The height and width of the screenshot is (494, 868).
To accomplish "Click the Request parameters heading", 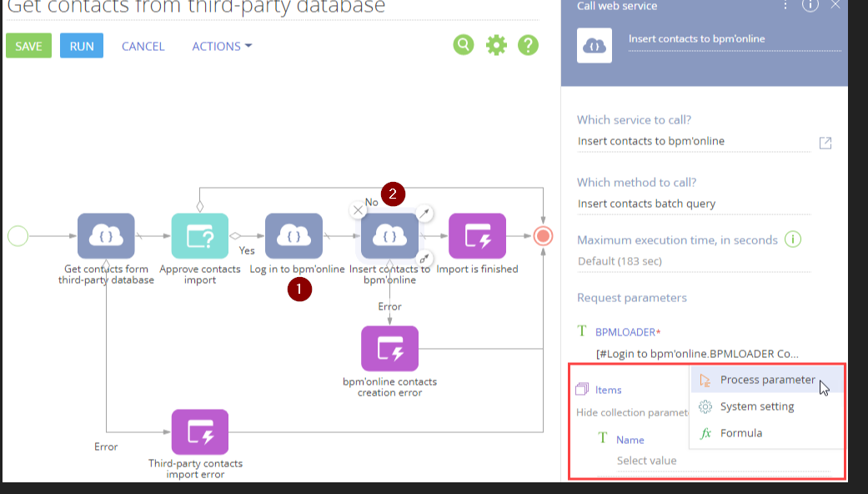I will tap(632, 298).
